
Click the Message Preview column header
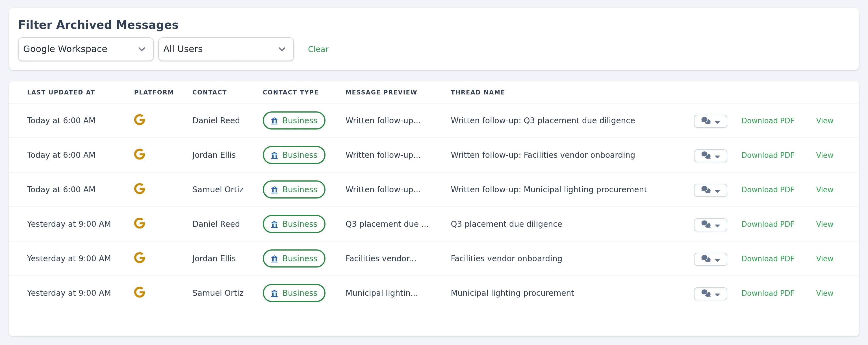tap(381, 92)
